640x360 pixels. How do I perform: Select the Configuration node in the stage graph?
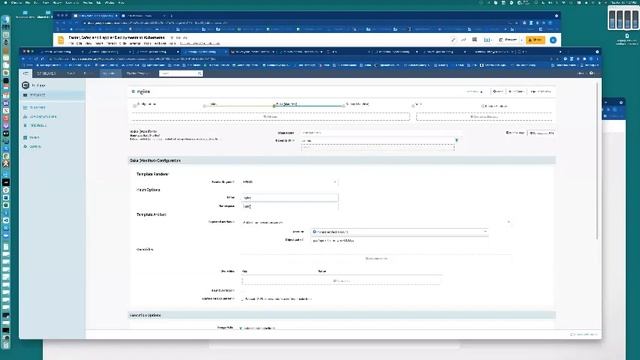pyautogui.click(x=145, y=105)
